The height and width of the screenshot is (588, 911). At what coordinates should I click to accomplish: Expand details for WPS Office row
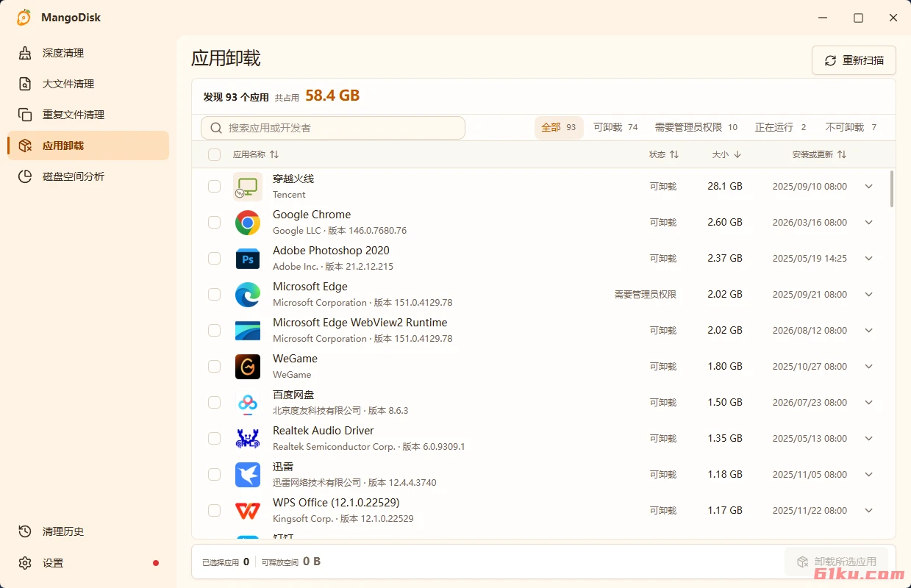click(x=869, y=511)
